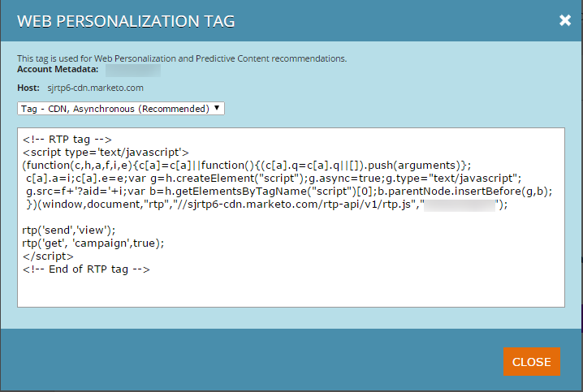
Task: Click the orange CLOSE button
Action: [532, 361]
